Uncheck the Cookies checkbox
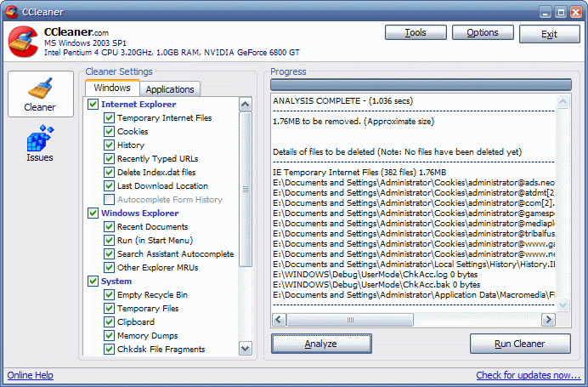 (x=109, y=132)
